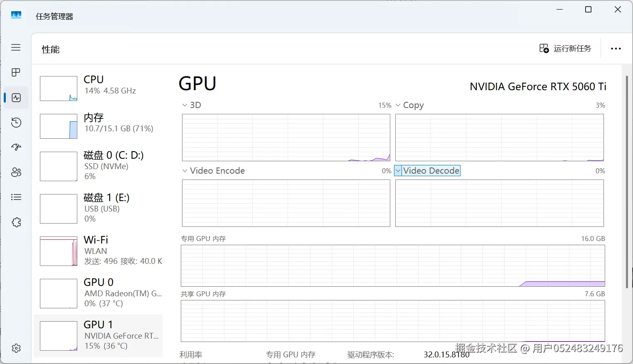Select GPU 1 NVIDIA GeForce item

point(99,336)
